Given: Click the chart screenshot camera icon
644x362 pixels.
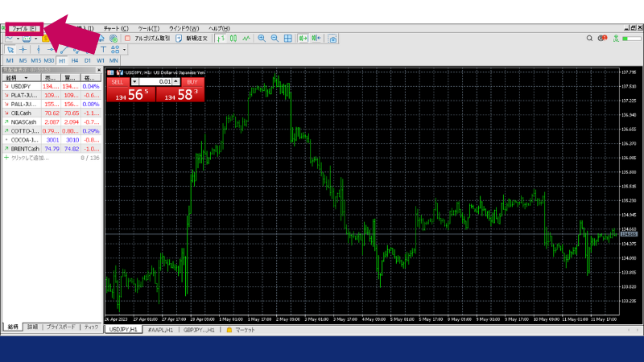Looking at the screenshot, I should (332, 38).
